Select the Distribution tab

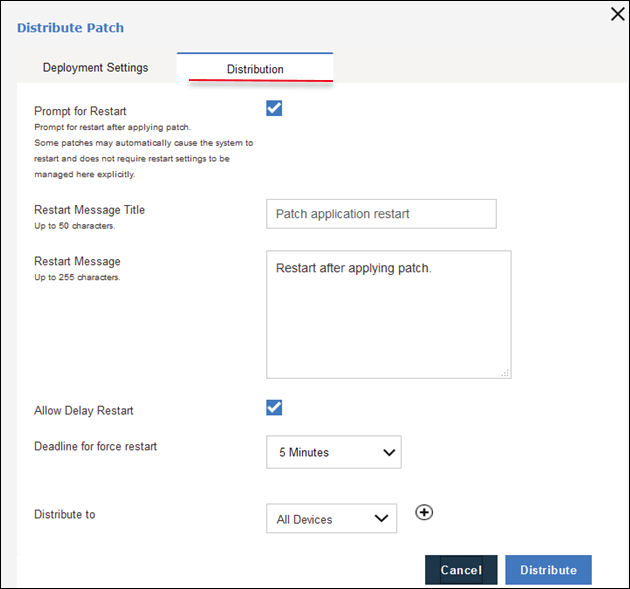[255, 69]
